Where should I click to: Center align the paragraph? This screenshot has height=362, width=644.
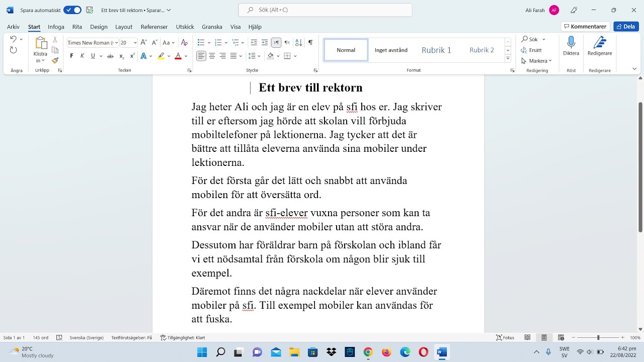coord(212,56)
